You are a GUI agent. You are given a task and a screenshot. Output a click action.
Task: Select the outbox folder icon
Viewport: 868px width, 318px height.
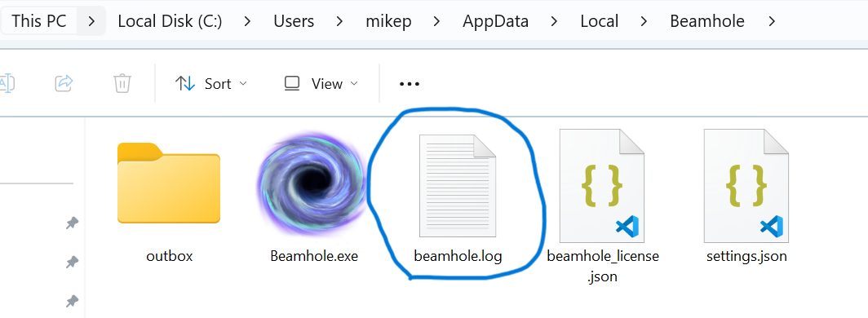point(169,183)
